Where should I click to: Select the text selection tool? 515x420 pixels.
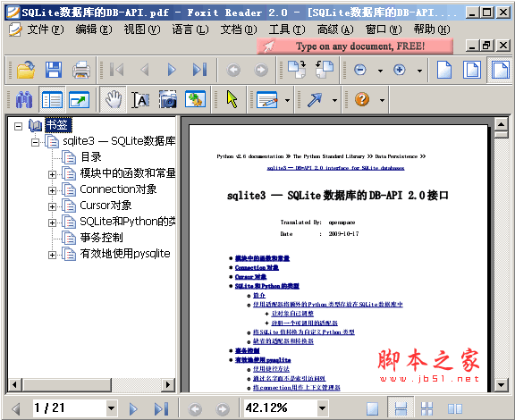140,99
